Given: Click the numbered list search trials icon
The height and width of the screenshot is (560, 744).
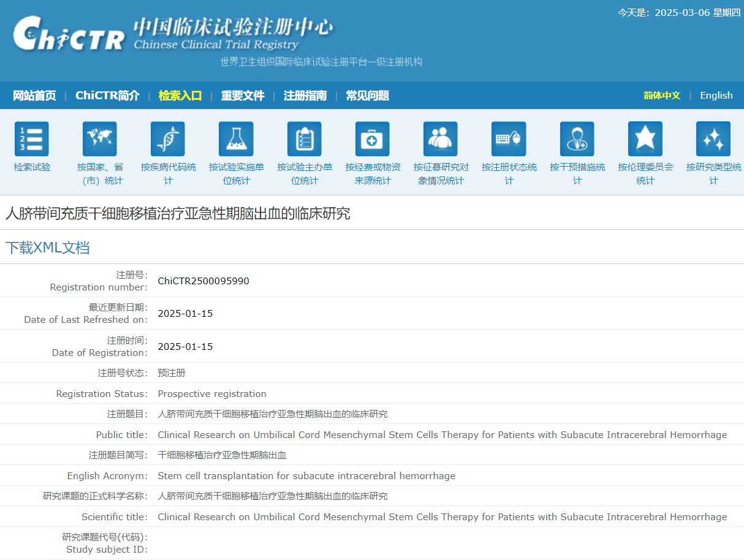Looking at the screenshot, I should [32, 139].
